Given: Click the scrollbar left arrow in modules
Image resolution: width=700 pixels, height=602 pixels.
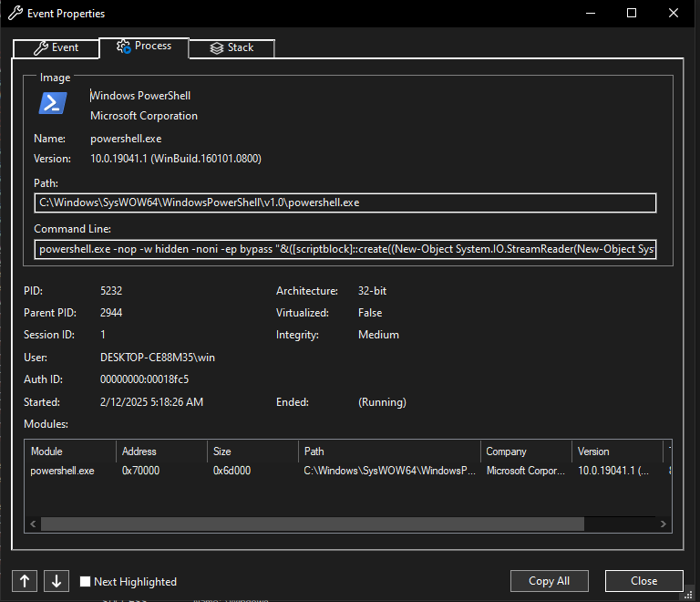Looking at the screenshot, I should click(x=33, y=524).
